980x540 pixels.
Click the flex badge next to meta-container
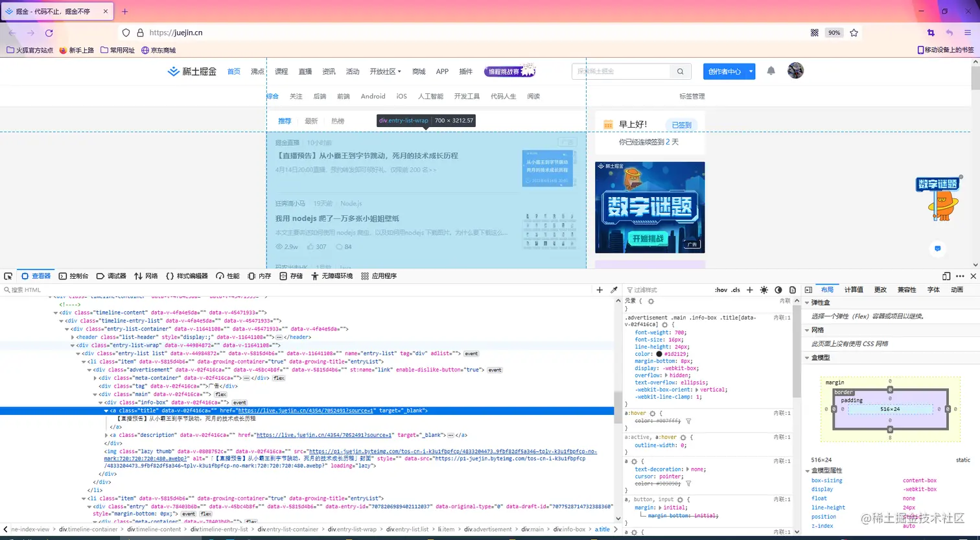click(278, 378)
